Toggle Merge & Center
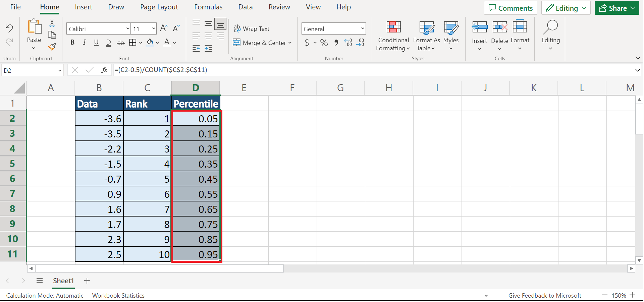The image size is (644, 302). point(262,43)
